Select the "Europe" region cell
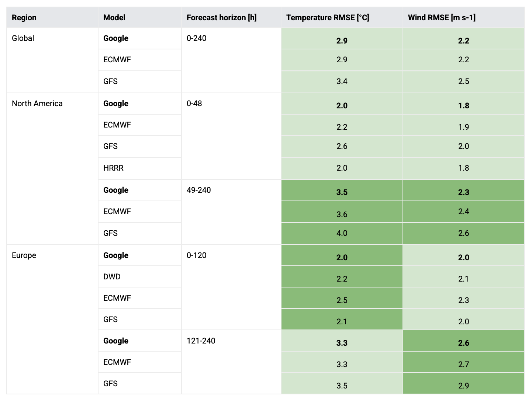Screen dimensions: 532x401 [24, 255]
